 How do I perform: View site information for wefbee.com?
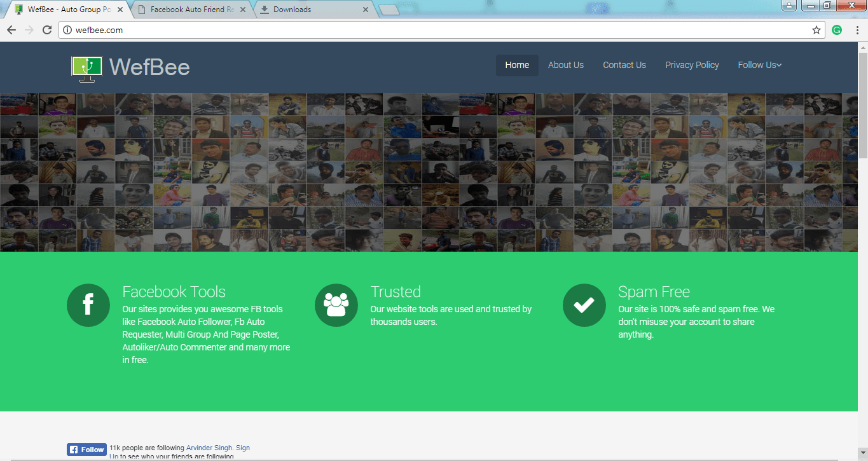(x=68, y=30)
